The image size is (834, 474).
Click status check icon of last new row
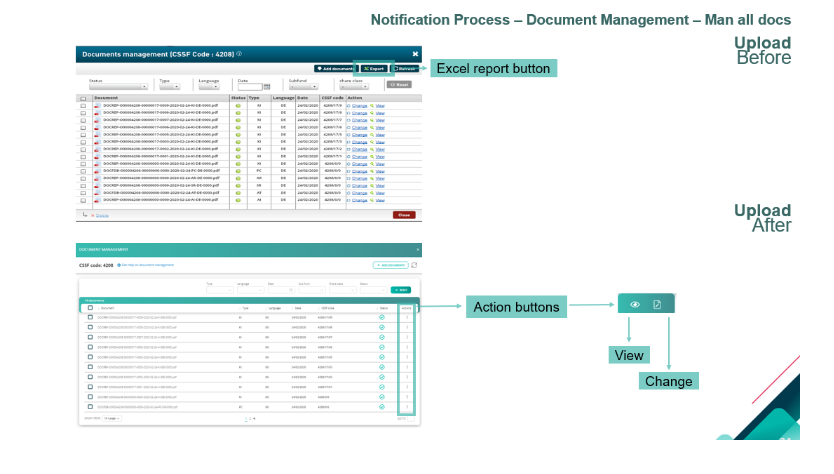pos(382,407)
